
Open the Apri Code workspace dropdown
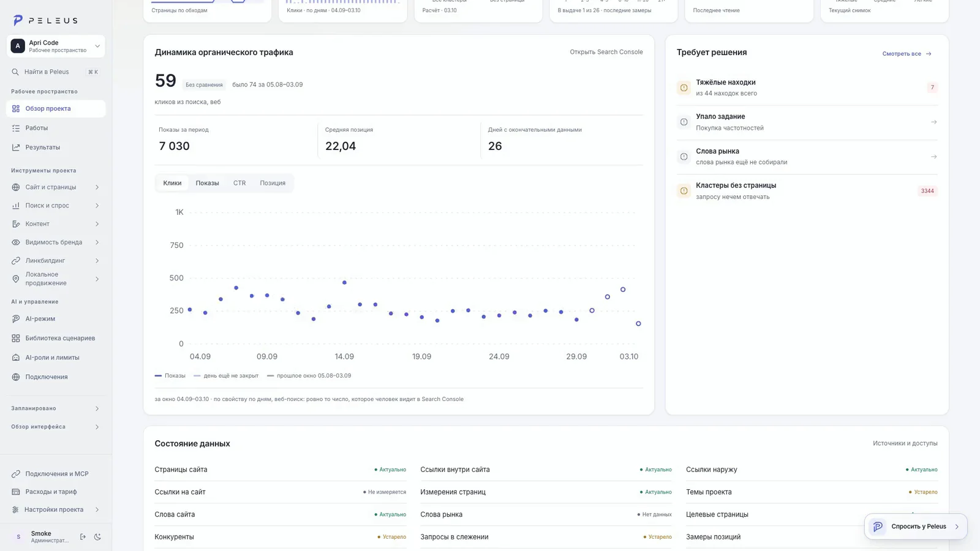click(56, 46)
